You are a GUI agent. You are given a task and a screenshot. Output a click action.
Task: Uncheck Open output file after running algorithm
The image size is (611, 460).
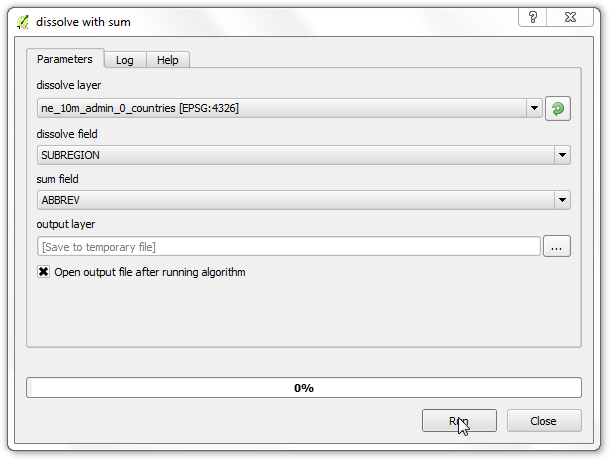click(x=43, y=272)
